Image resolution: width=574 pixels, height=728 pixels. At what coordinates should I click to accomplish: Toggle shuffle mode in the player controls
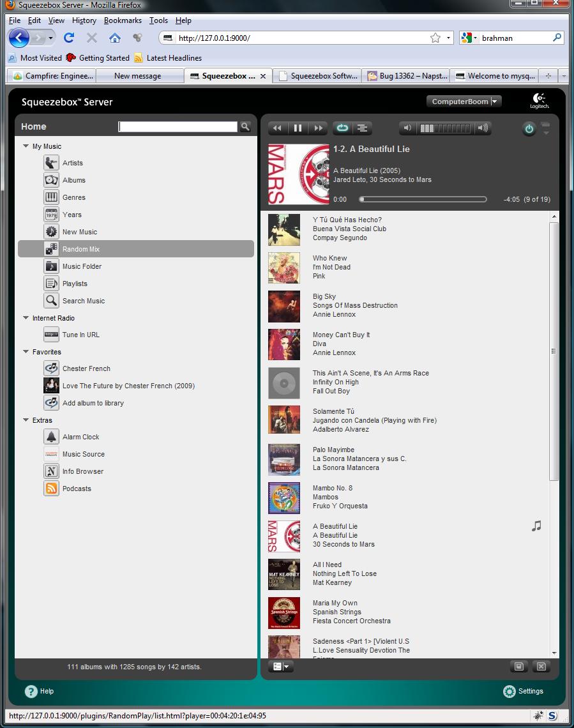pyautogui.click(x=362, y=128)
